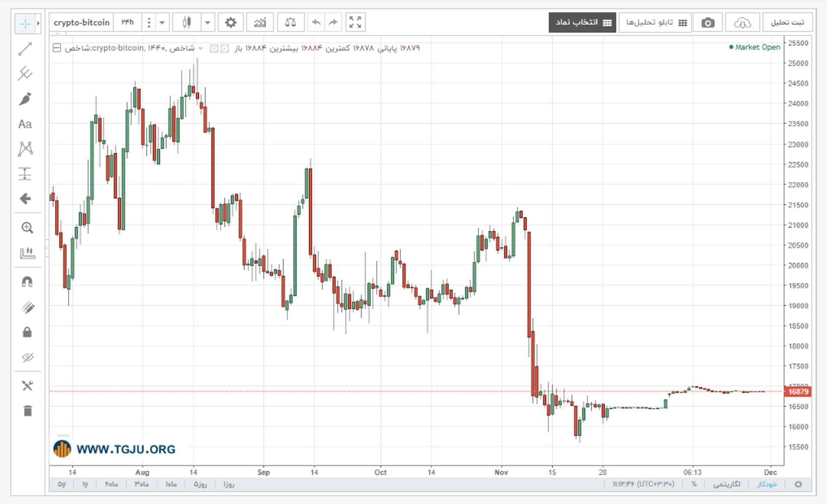This screenshot has height=504, width=827.
Task: Open the indicators button
Action: click(260, 23)
